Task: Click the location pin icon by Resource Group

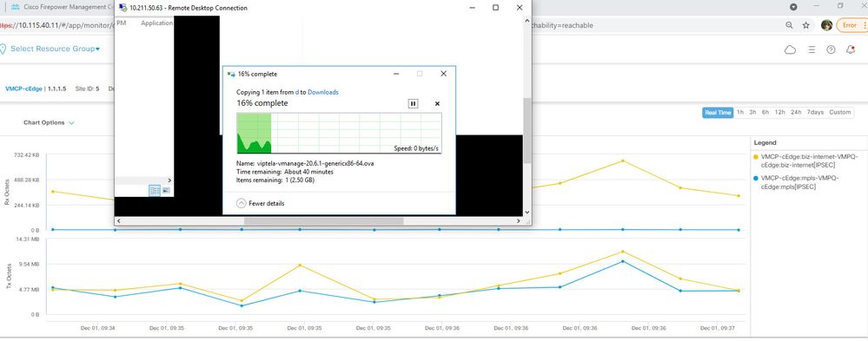Action: 3,49
